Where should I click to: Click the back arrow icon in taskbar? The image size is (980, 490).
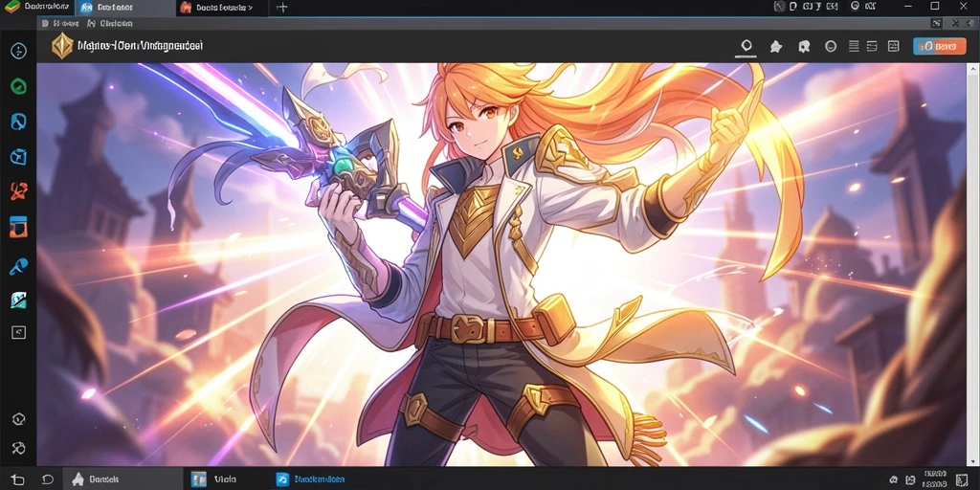(17, 479)
